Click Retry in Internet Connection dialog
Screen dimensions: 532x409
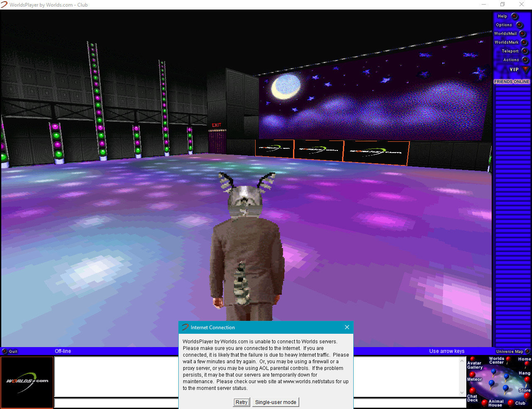tap(241, 402)
